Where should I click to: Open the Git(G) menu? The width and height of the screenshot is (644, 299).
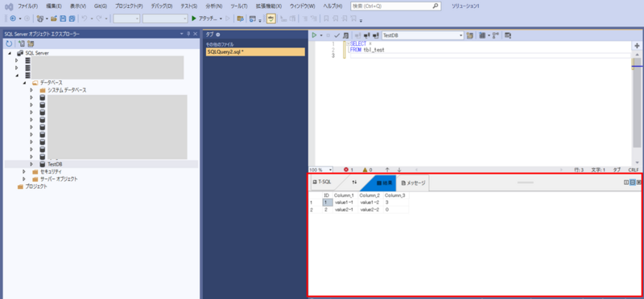[x=100, y=6]
